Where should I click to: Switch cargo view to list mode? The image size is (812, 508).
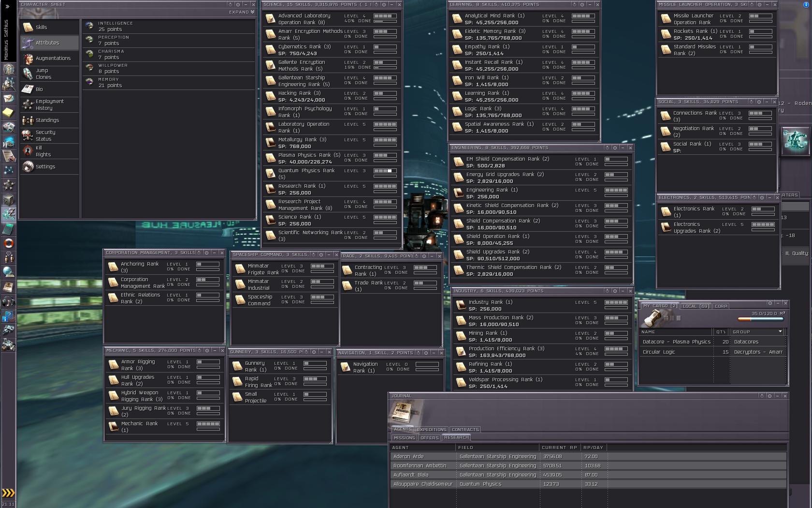pyautogui.click(x=679, y=318)
